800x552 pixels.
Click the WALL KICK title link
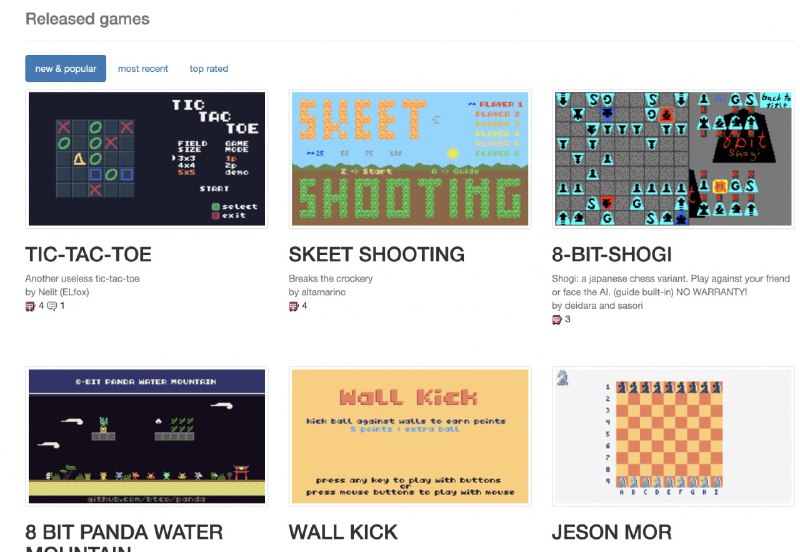point(343,532)
